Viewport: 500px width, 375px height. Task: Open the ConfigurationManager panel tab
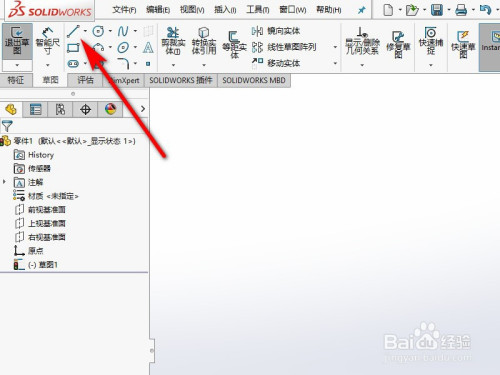click(x=60, y=109)
